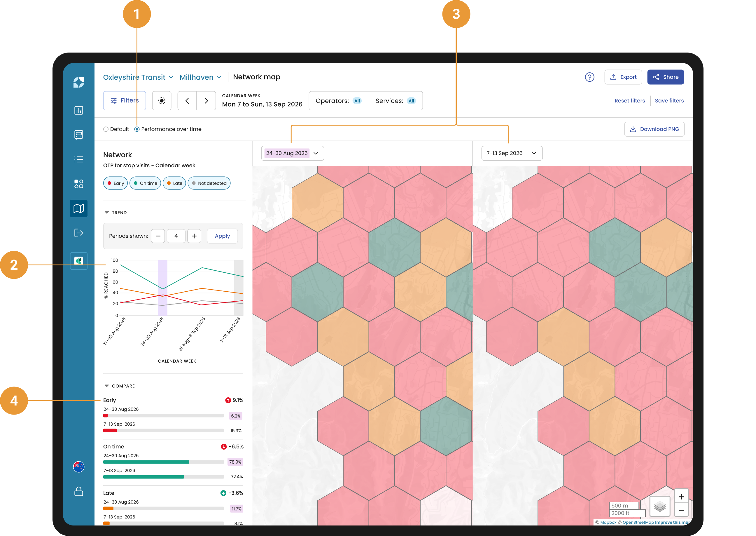
Task: Increase periods shown with plus button
Action: click(194, 236)
